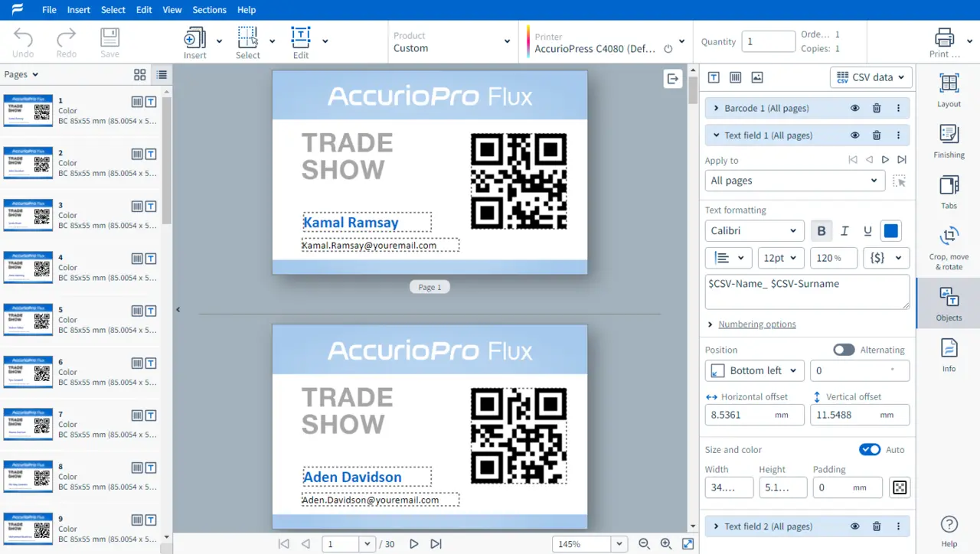Screen dimensions: 980x554
Task: Open the Insert menu
Action: click(x=79, y=10)
